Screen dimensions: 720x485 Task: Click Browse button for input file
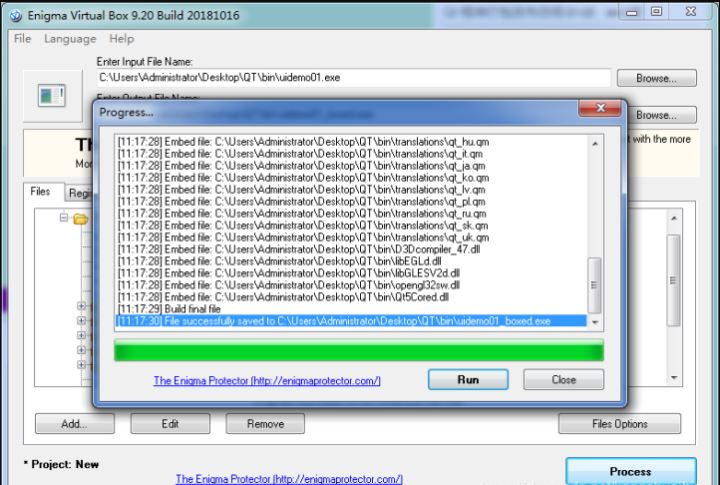[x=657, y=78]
